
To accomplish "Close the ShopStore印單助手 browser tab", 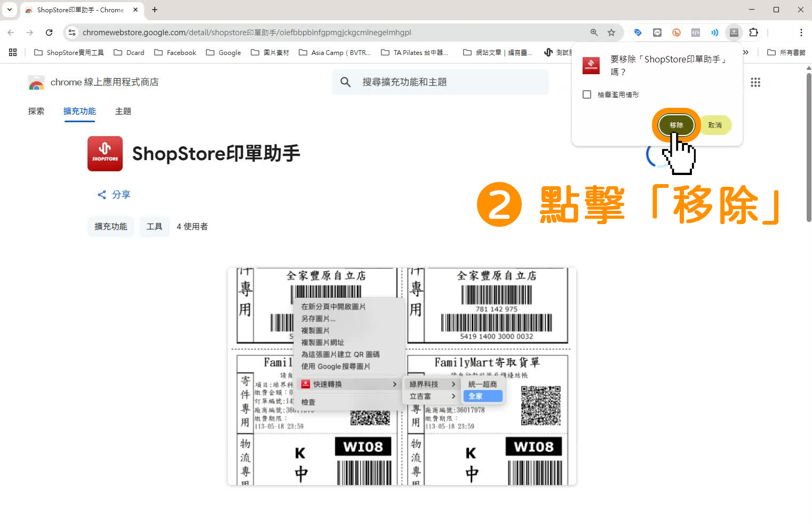I will pos(136,10).
